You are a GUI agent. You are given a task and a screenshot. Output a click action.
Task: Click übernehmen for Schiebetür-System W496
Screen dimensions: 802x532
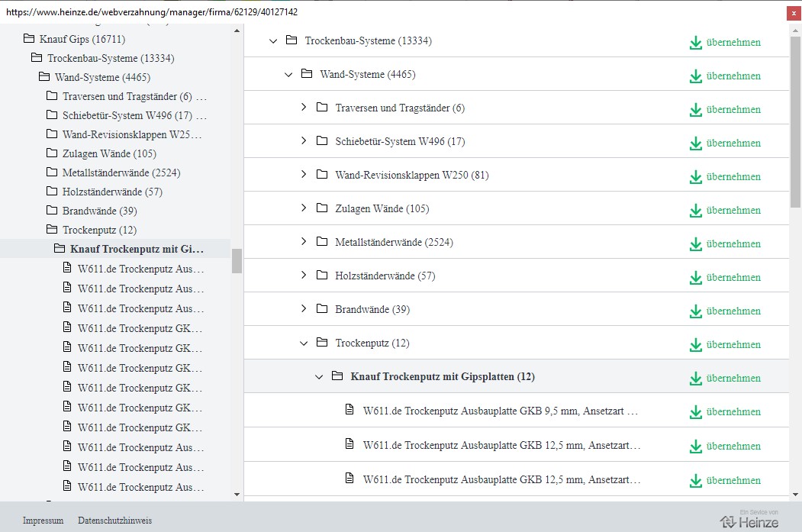point(725,143)
